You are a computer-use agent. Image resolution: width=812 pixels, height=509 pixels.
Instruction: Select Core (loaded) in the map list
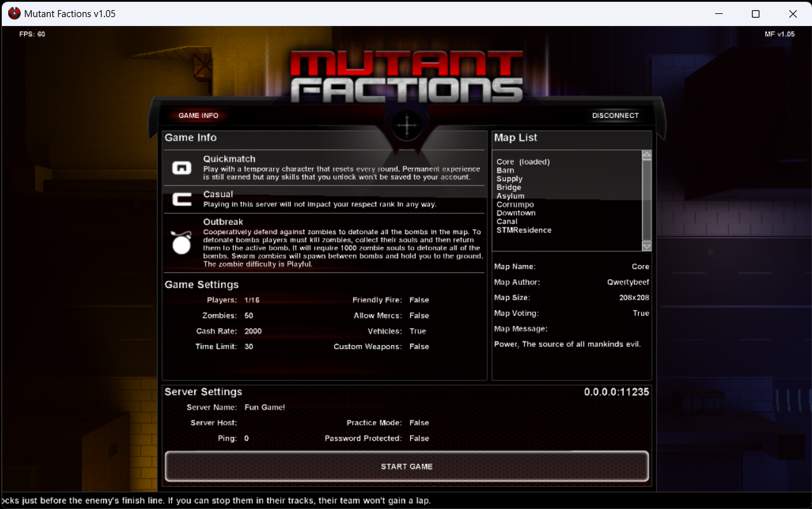(x=523, y=162)
